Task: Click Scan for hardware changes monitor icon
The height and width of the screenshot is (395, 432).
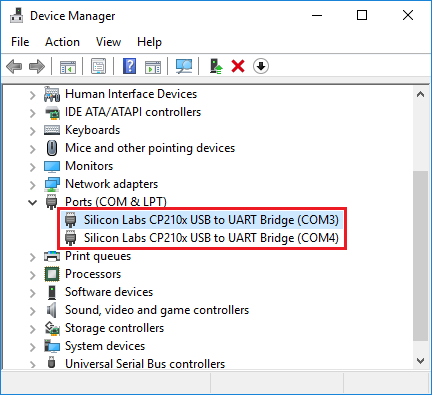Action: click(x=184, y=66)
